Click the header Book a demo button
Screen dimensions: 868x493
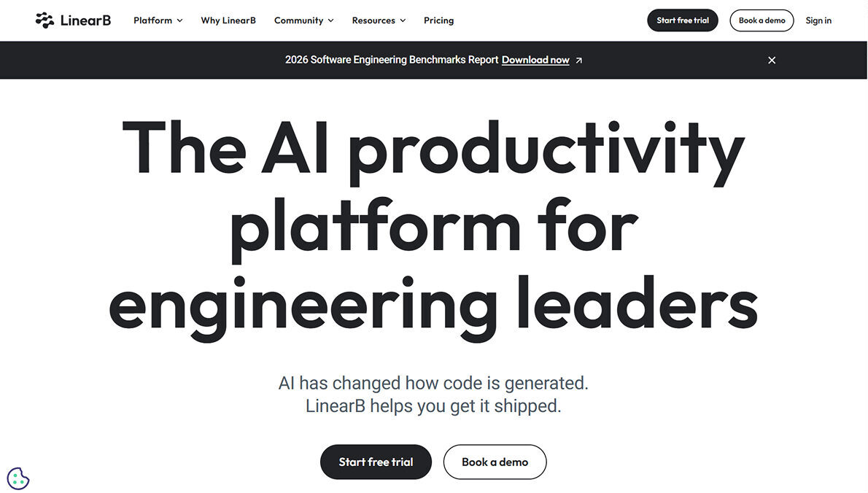point(762,20)
